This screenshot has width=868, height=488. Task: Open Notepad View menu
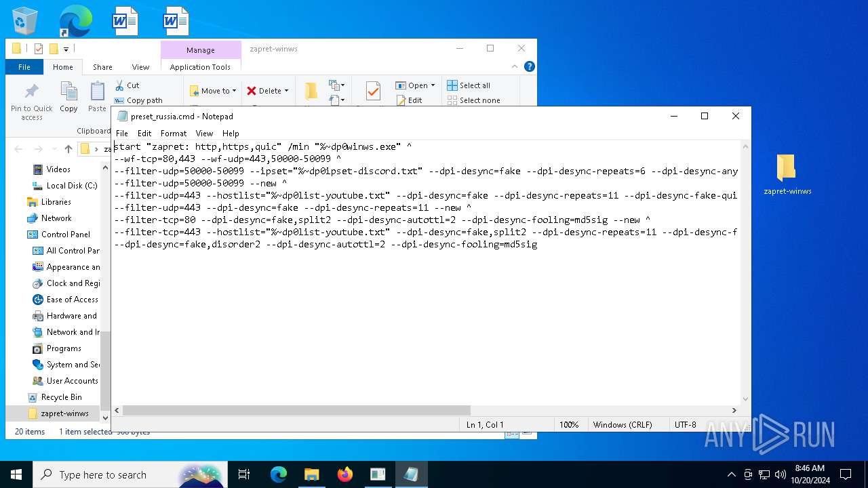tap(204, 134)
